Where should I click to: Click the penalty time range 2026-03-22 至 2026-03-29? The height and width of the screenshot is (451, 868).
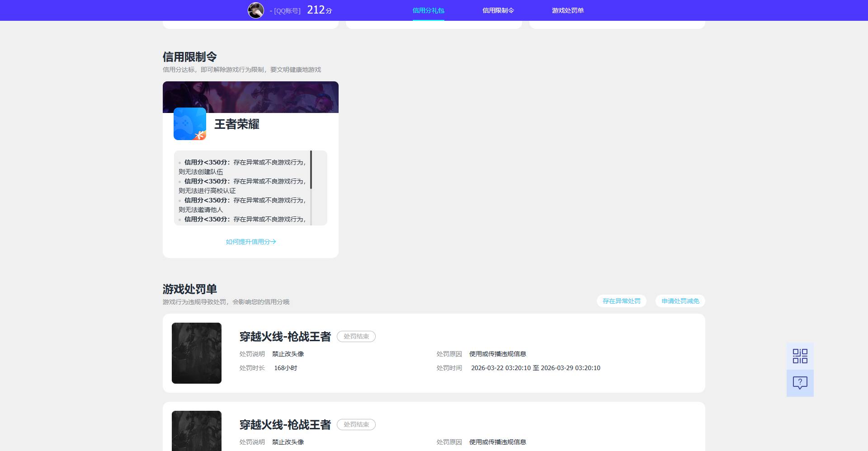coord(536,368)
